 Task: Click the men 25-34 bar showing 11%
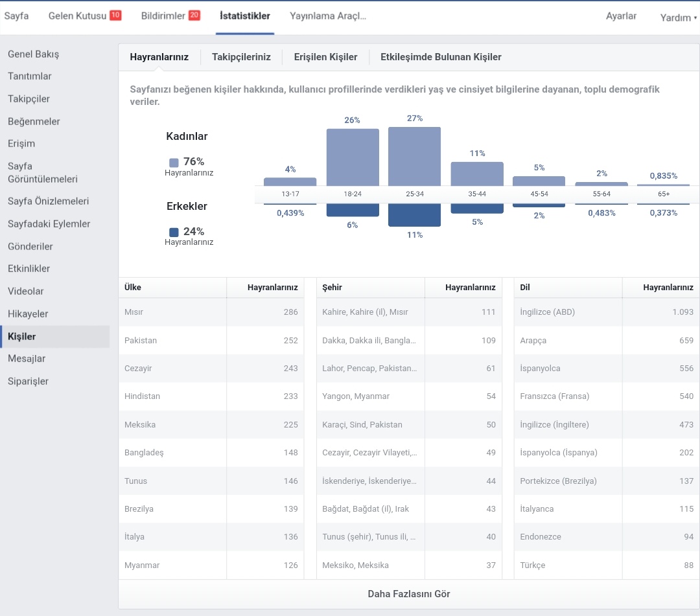point(414,215)
